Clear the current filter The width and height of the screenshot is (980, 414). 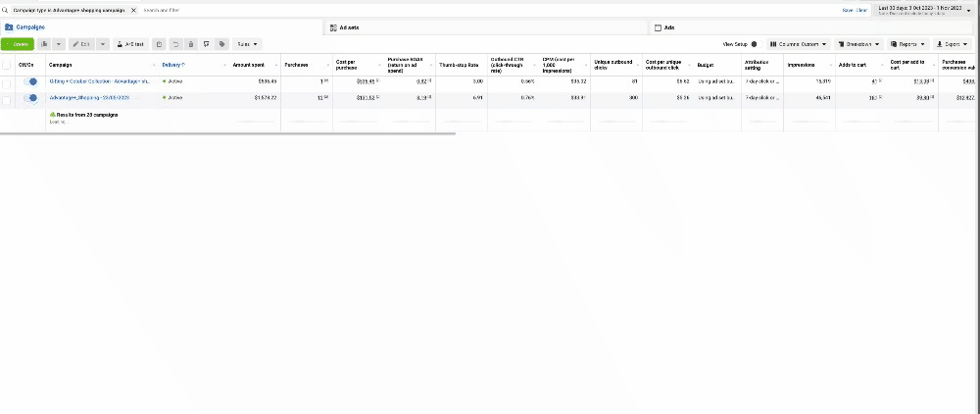(x=861, y=10)
